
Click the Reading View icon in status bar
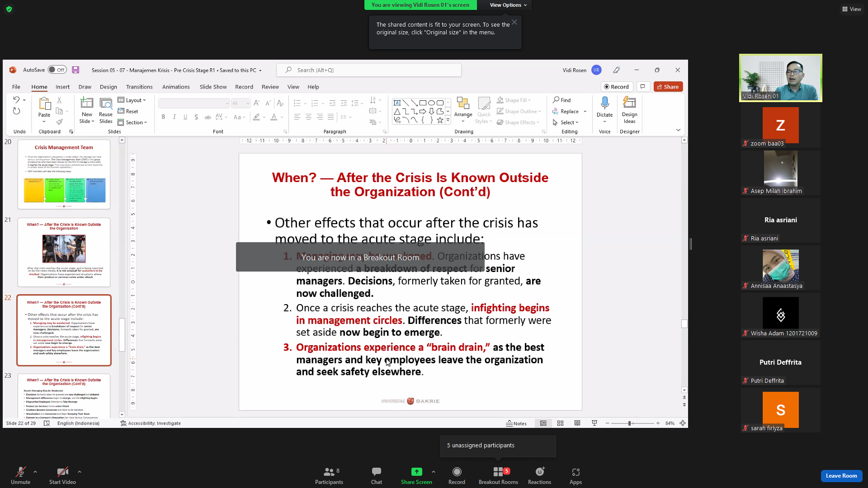tap(577, 423)
